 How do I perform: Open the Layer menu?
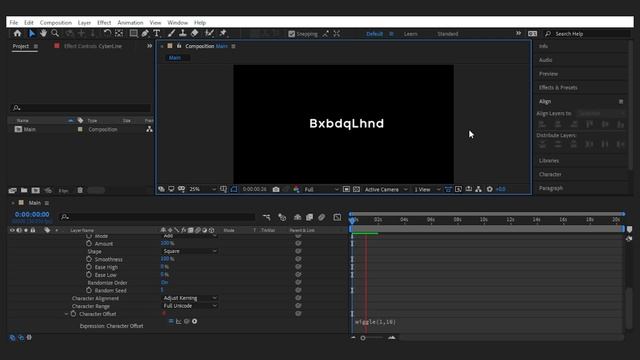click(84, 22)
